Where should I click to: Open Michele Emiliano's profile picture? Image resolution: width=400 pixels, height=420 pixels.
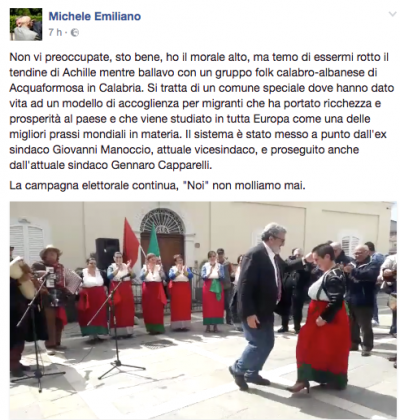pyautogui.click(x=26, y=24)
